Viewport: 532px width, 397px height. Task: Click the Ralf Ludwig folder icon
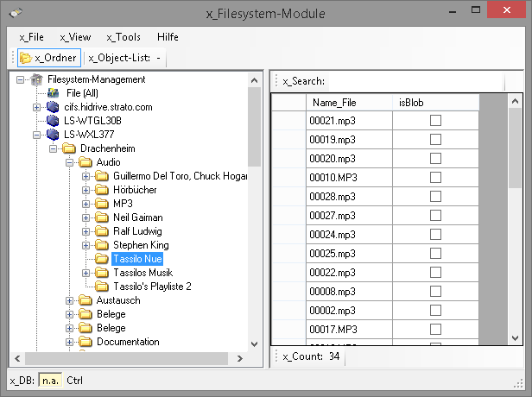pos(102,231)
